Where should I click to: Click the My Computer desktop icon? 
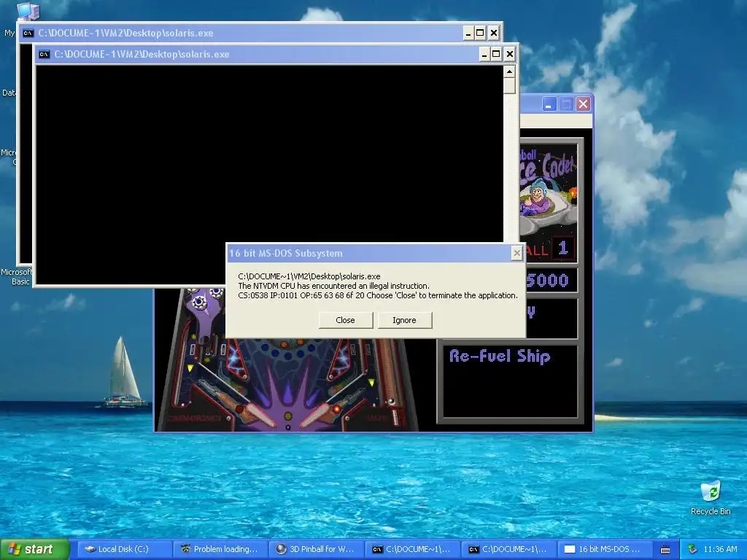point(28,12)
